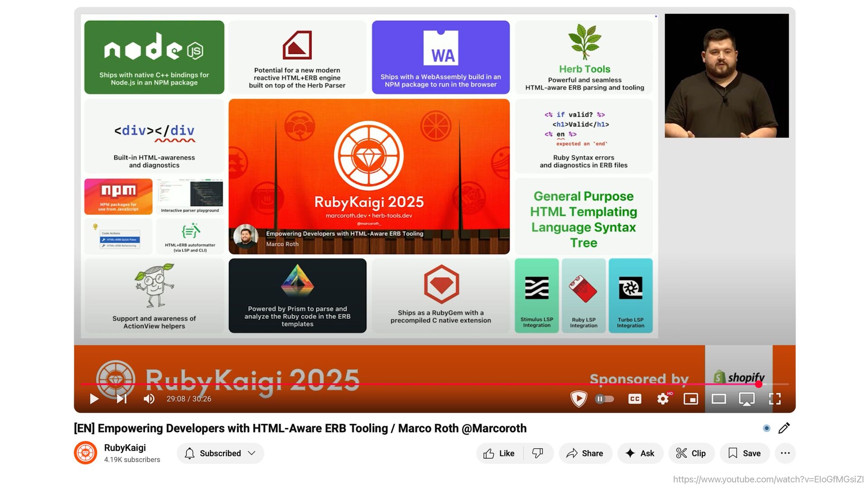Enable miniplayer mode
Screen dimensions: 868x488
click(x=691, y=399)
